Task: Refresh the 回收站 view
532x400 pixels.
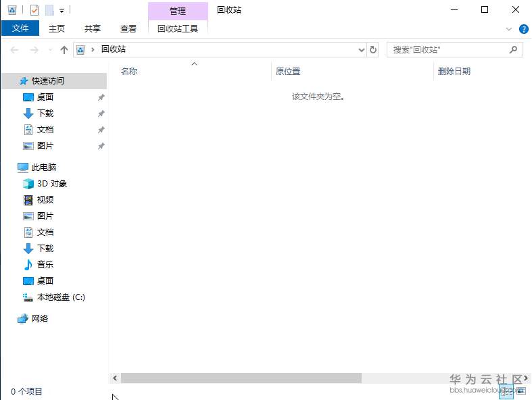Action: [373, 50]
